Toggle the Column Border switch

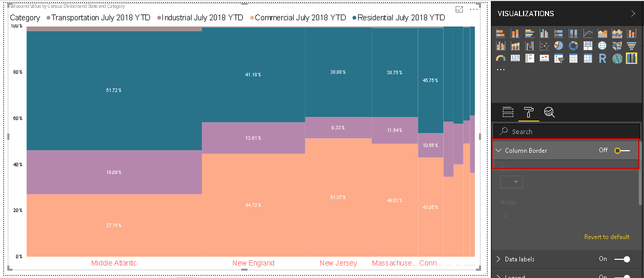point(622,151)
